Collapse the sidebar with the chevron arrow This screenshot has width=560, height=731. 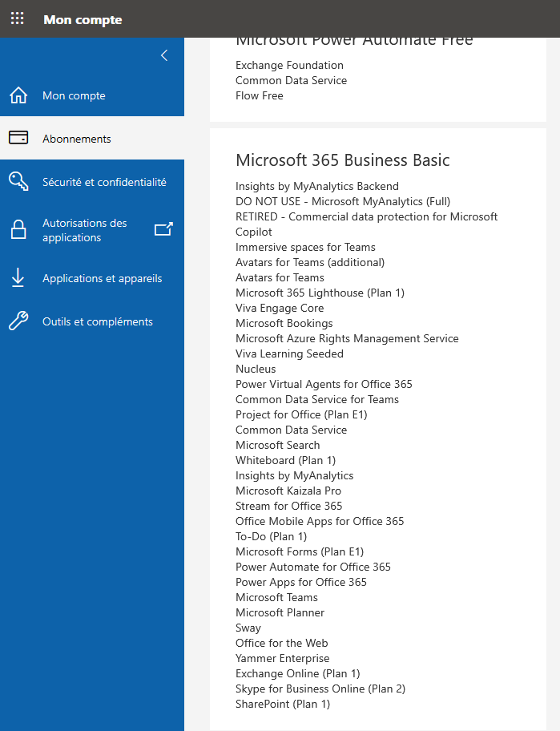tap(164, 55)
